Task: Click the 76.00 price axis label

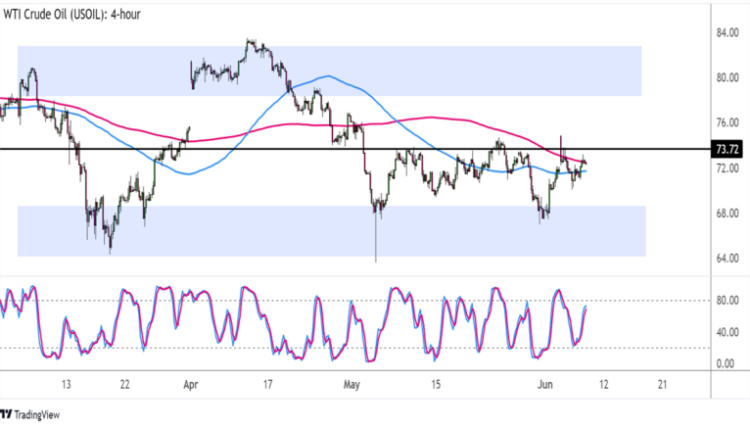Action: tap(727, 123)
